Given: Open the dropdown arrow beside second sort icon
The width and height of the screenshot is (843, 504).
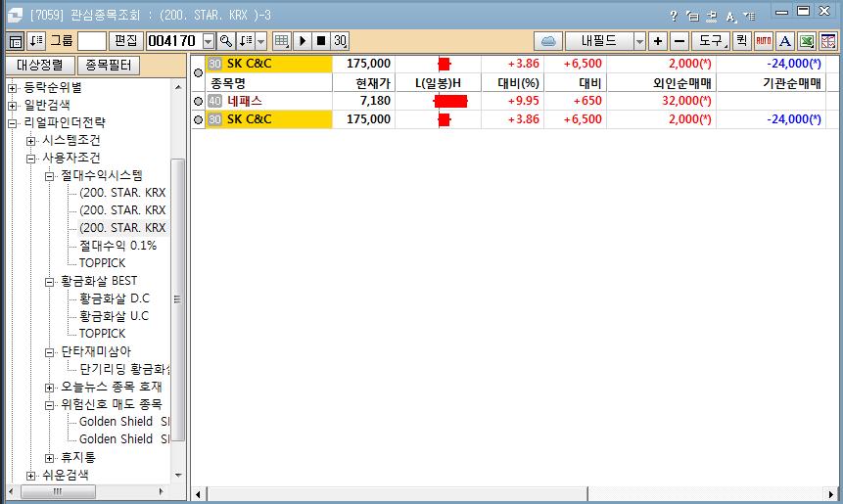Looking at the screenshot, I should pos(260,41).
